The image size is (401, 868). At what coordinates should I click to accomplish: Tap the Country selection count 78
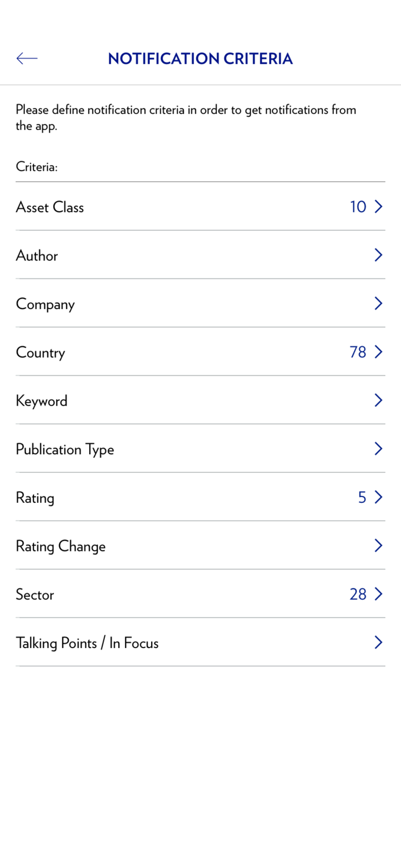click(x=359, y=352)
